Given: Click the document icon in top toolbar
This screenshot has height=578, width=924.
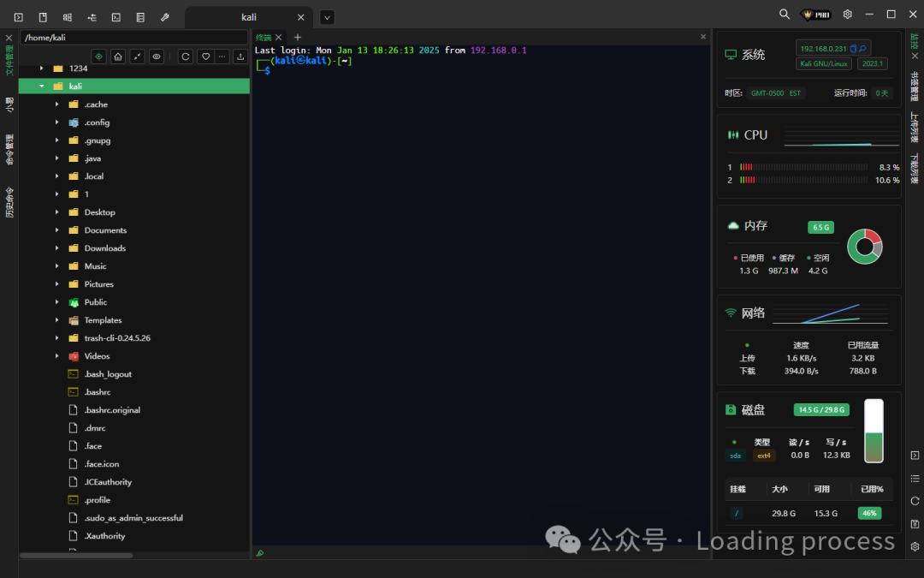Looking at the screenshot, I should click(43, 17).
